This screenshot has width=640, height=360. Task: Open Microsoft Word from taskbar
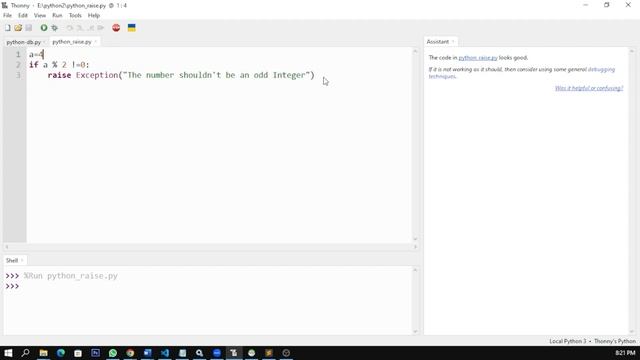[x=147, y=353]
